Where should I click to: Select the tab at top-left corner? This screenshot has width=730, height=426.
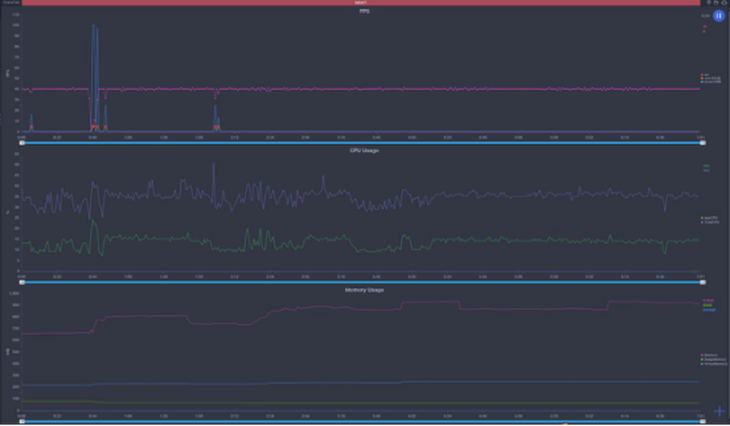10,3
